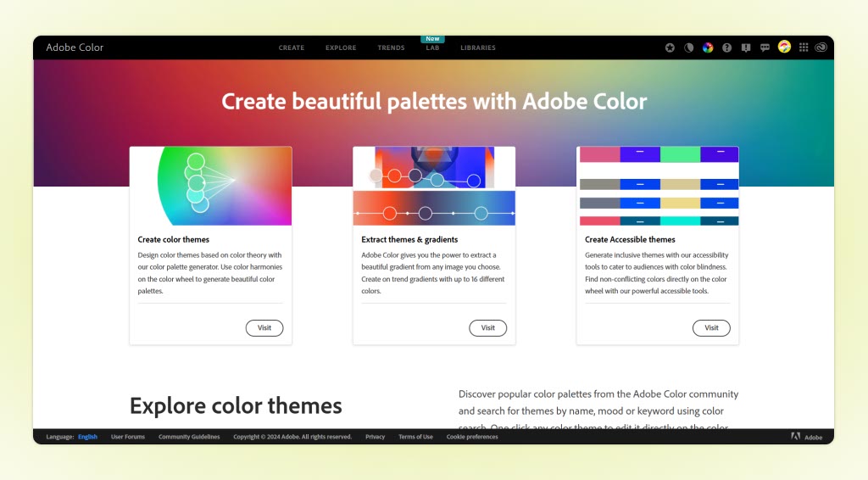Open the user profile avatar
Viewport: 868px width, 480px height.
784,47
